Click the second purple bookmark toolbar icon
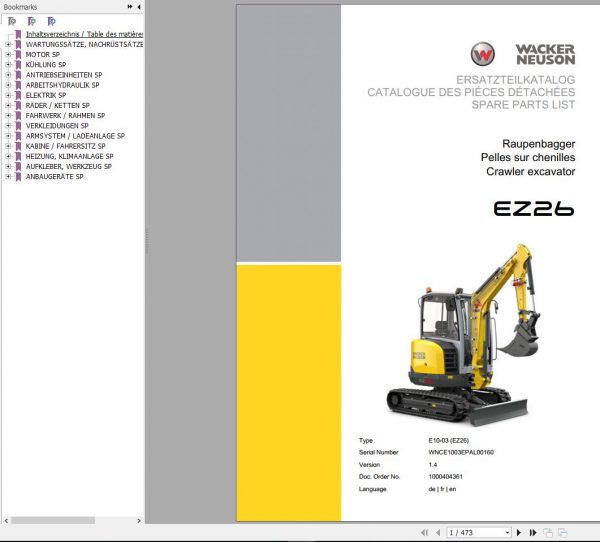This screenshot has width=600, height=542. coord(32,21)
